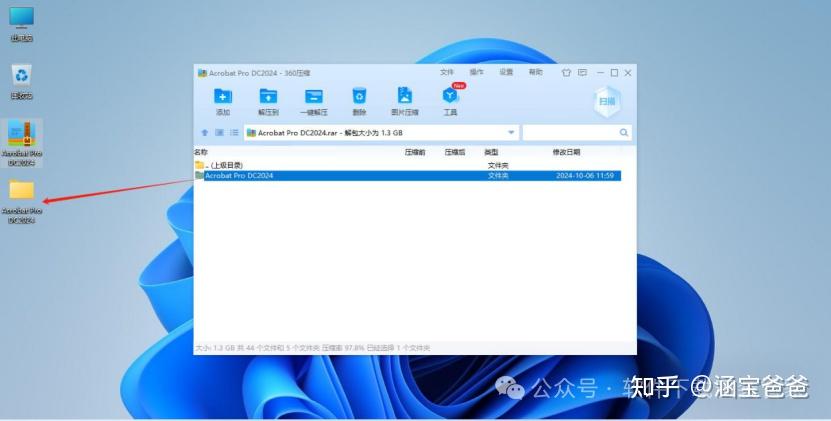831x421 pixels.
Task: Switch to icon view next to up arrow
Action: pos(219,133)
